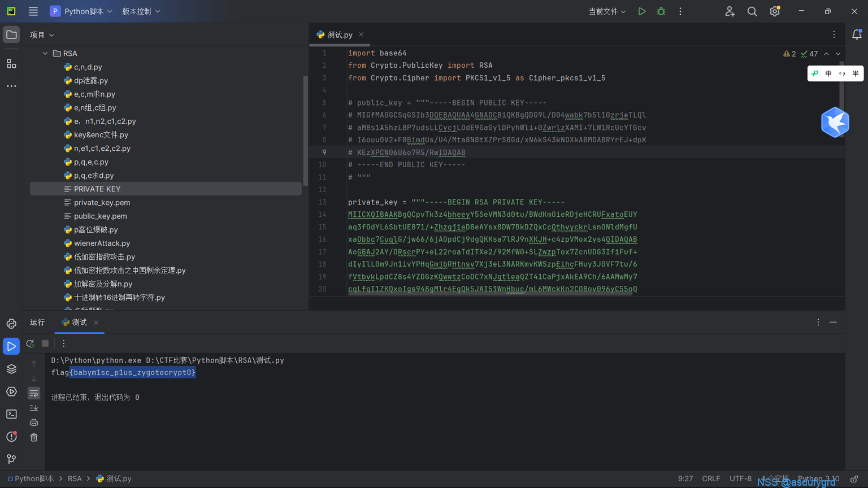Run the current file with green play

[x=641, y=11]
